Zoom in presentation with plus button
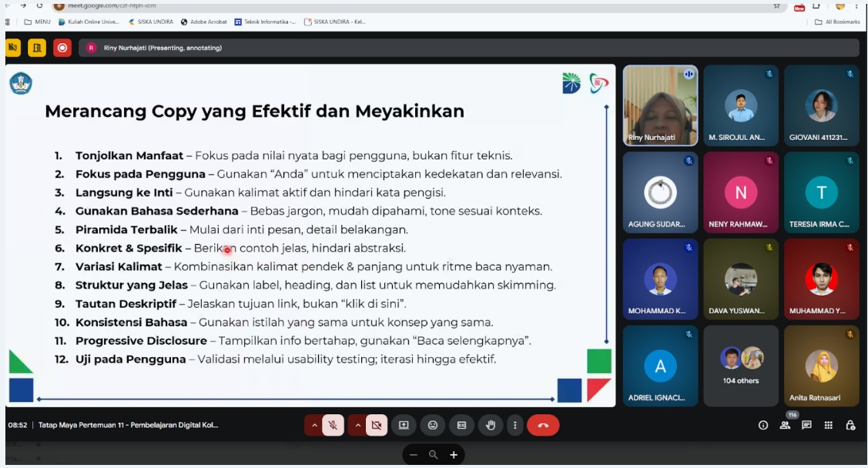Image resolution: width=868 pixels, height=468 pixels. [x=454, y=455]
